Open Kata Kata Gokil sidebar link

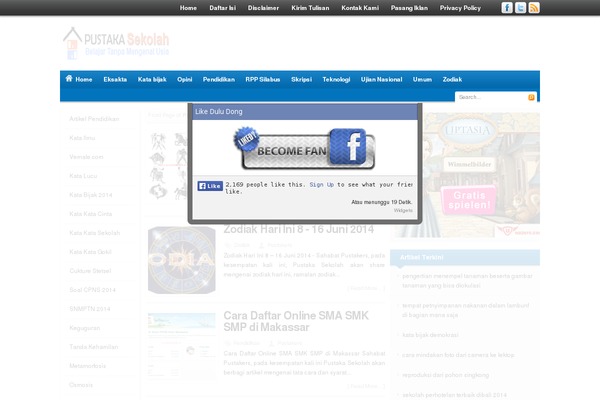[90, 252]
